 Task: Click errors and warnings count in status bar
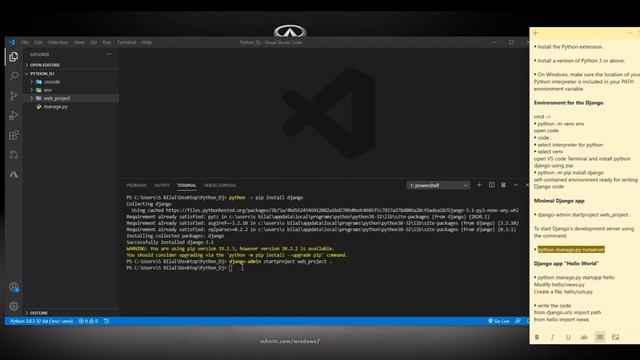(x=88, y=321)
